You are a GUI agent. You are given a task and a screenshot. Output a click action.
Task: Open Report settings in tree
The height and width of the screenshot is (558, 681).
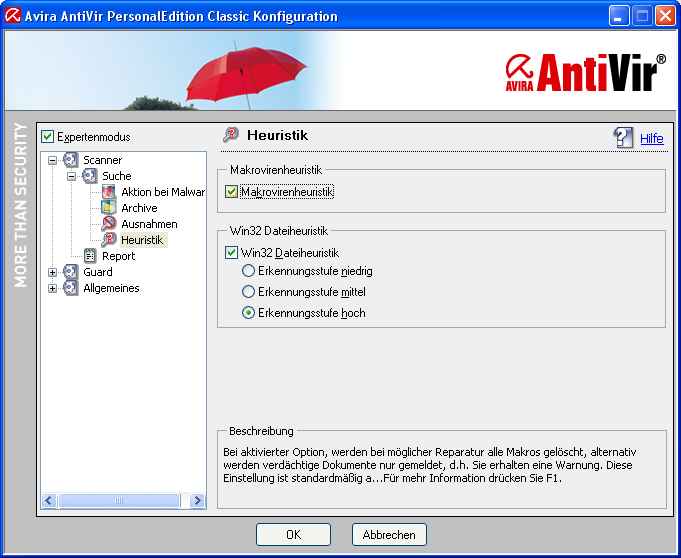[x=119, y=256]
